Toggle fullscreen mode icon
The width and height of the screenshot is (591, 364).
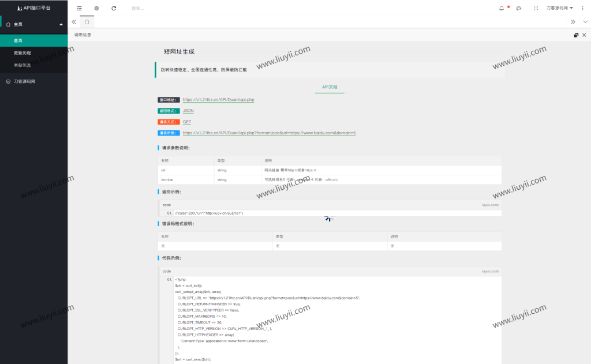(x=536, y=8)
